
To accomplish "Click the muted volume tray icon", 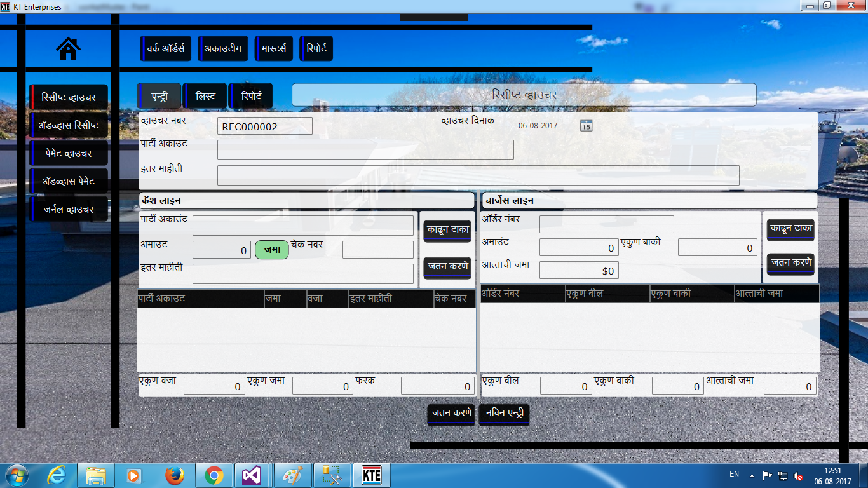I will [x=798, y=476].
